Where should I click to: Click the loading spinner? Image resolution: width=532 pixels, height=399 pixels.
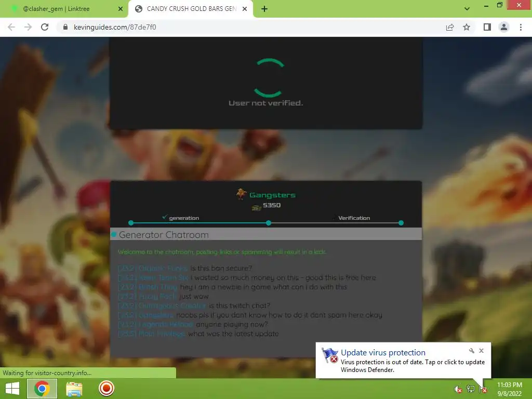[269, 78]
